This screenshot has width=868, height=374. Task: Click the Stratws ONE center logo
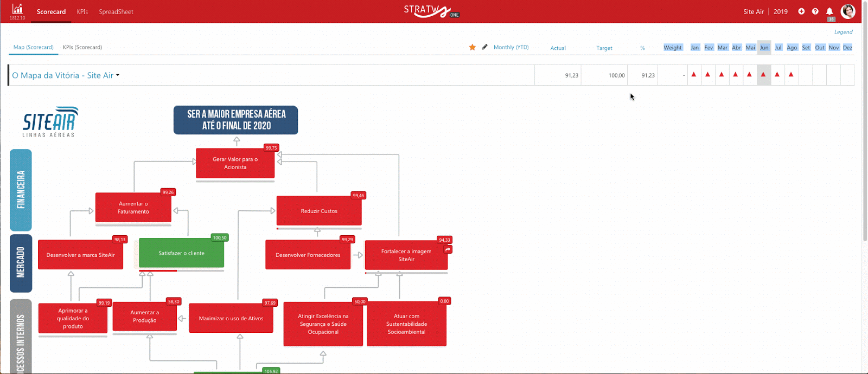(431, 11)
